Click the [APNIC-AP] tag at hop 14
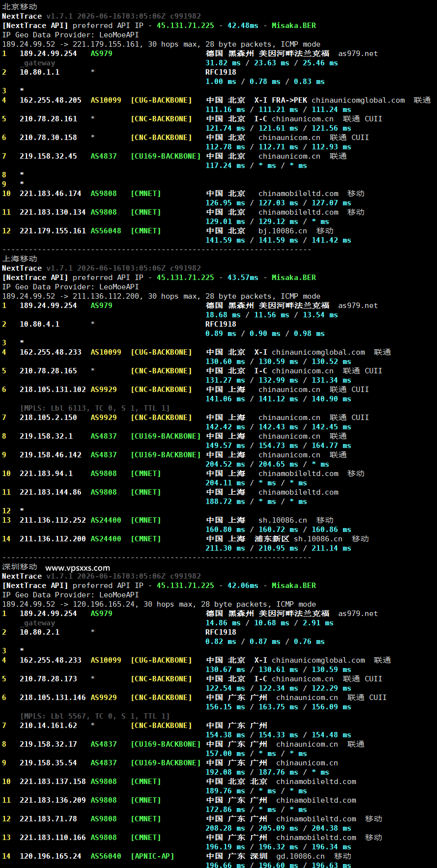Screen dimensions: 437x868 point(152,856)
